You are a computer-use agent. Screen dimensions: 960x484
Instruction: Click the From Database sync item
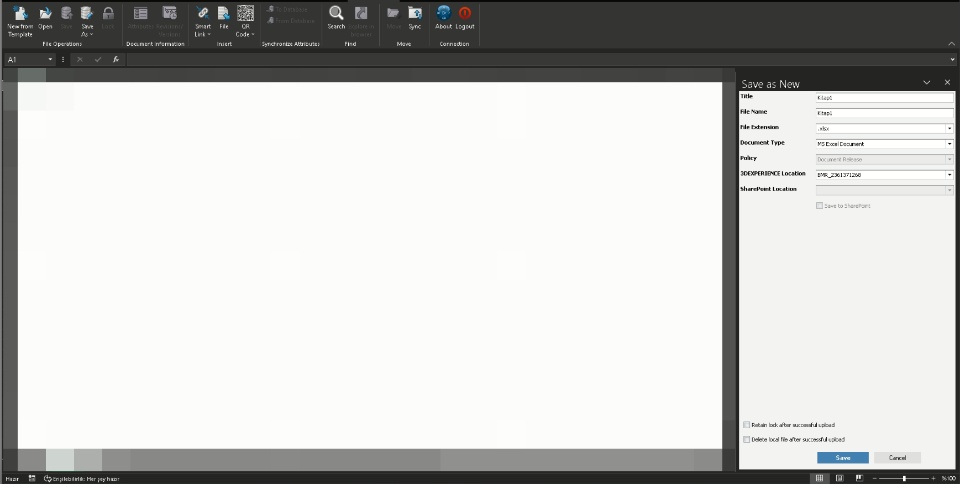pyautogui.click(x=291, y=20)
